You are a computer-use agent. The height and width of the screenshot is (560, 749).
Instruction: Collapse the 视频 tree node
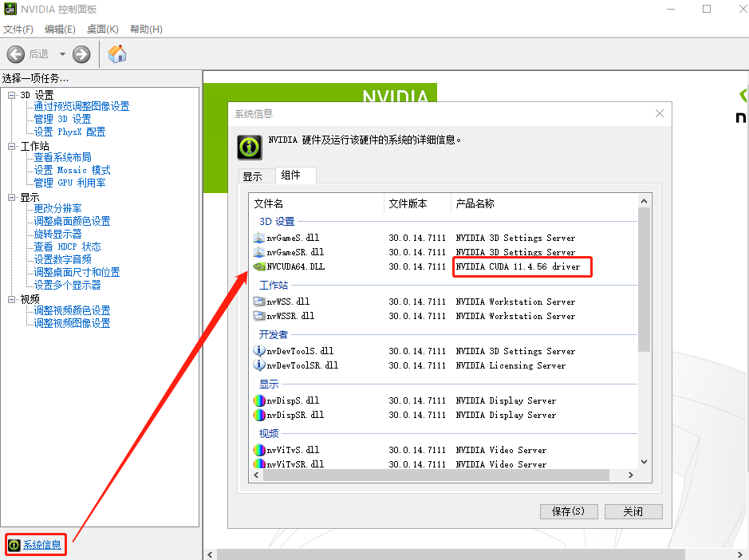pyautogui.click(x=11, y=299)
